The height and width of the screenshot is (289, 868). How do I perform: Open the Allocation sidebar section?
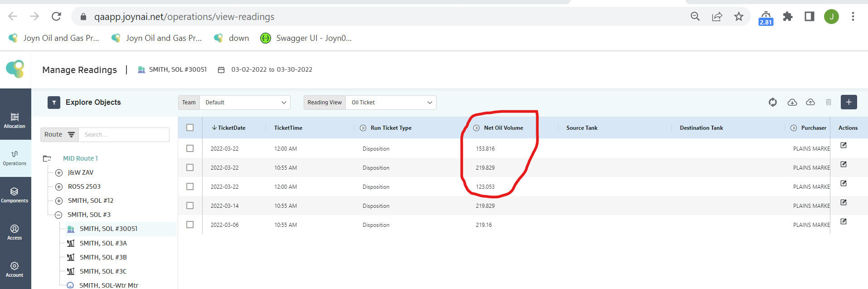click(x=15, y=120)
